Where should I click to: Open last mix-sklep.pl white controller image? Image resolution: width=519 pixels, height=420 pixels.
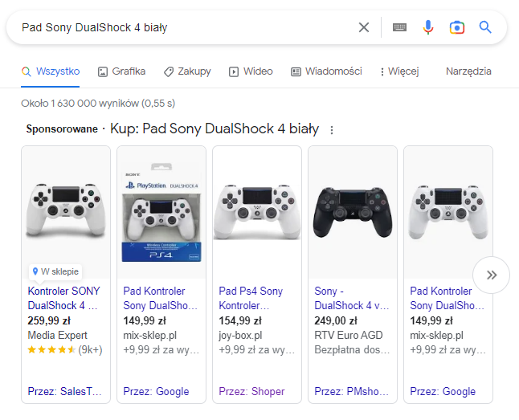pyautogui.click(x=448, y=212)
